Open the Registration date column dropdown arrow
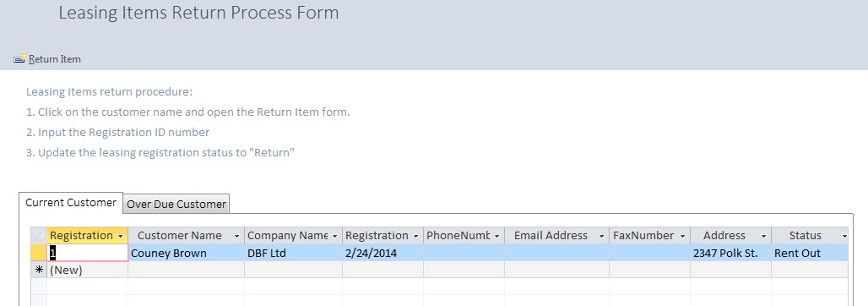This screenshot has width=868, height=306. point(415,236)
